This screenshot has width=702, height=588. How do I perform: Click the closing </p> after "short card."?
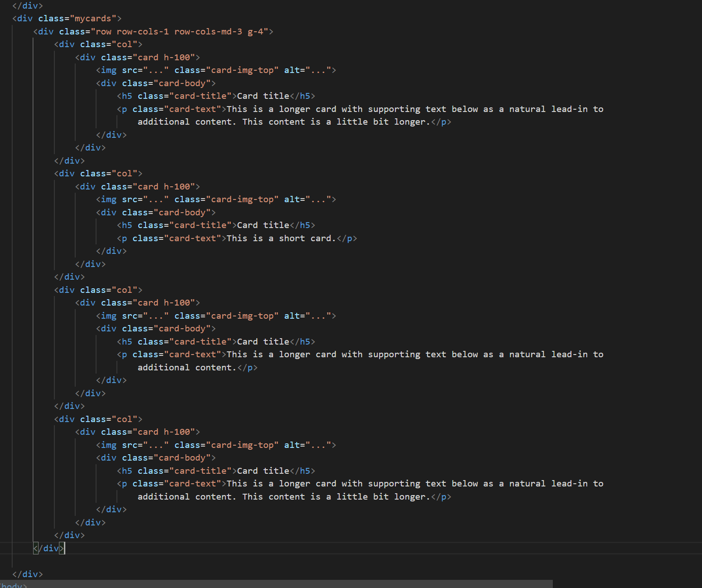click(x=347, y=238)
